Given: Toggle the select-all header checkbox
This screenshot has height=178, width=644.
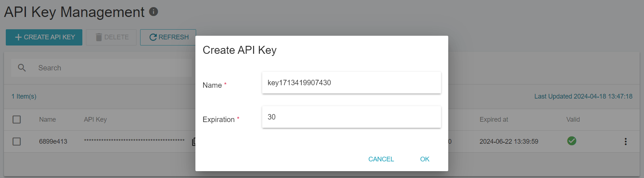Looking at the screenshot, I should coord(17,120).
